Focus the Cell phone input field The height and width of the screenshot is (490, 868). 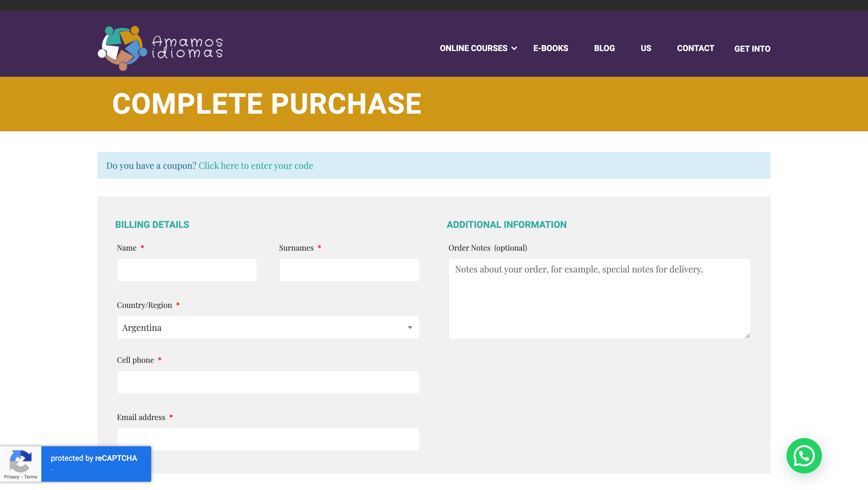coord(268,382)
